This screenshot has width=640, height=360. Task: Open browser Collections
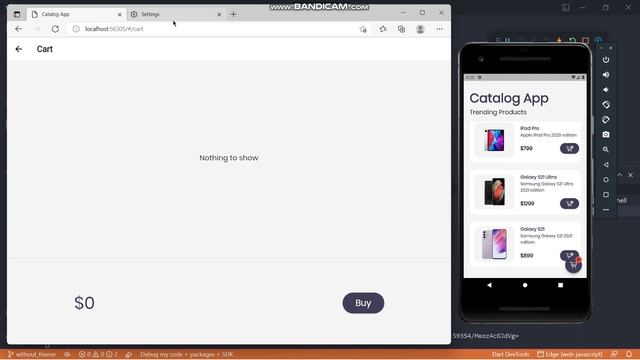(x=401, y=29)
